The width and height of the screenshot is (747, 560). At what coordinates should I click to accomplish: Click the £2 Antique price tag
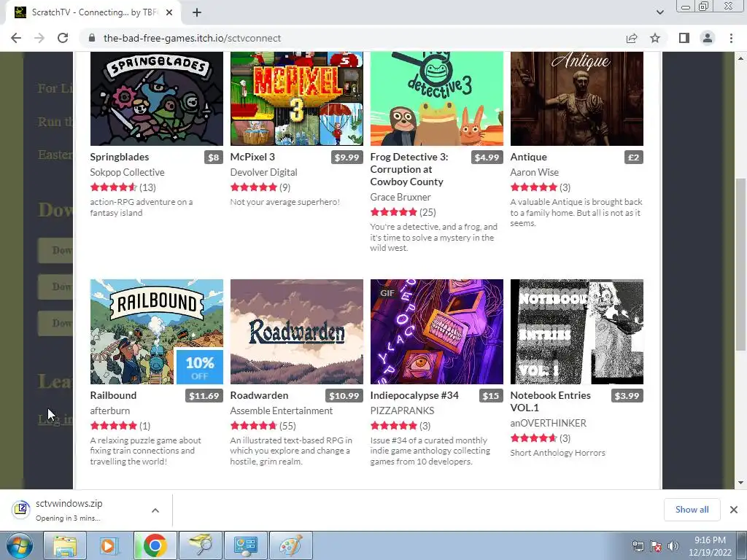[x=634, y=157]
